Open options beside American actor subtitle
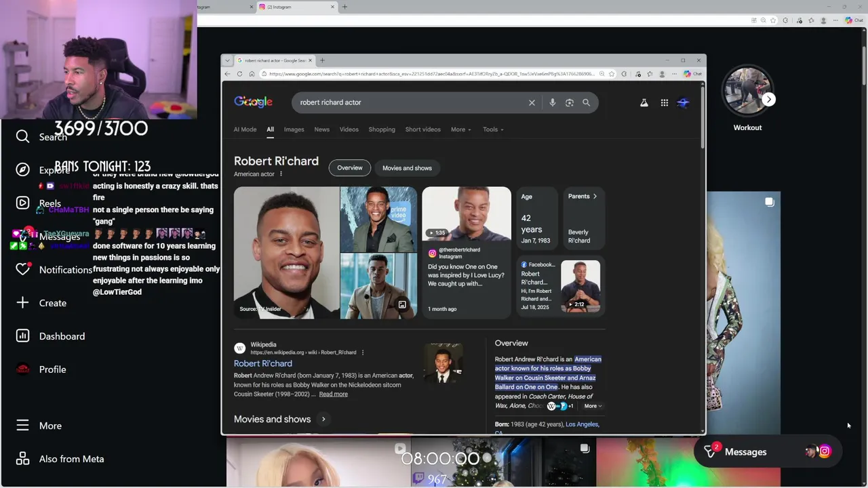The width and height of the screenshot is (868, 488). (x=281, y=174)
